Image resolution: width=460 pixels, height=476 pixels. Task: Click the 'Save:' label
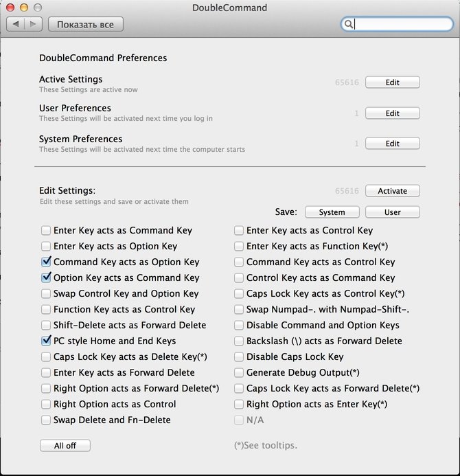click(286, 212)
